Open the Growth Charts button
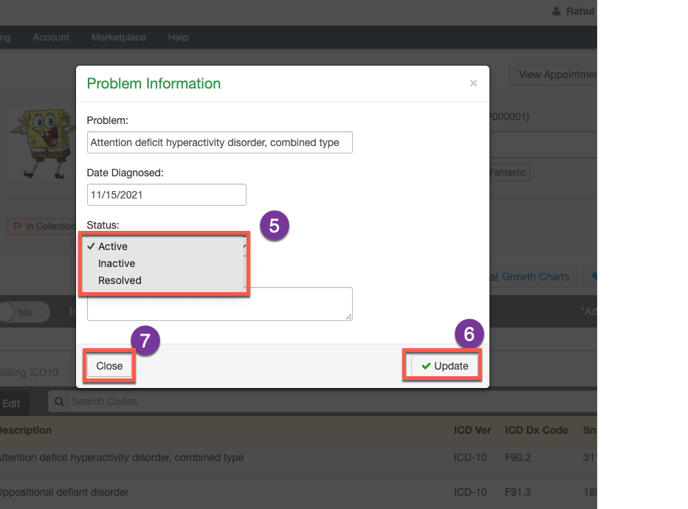 (530, 277)
